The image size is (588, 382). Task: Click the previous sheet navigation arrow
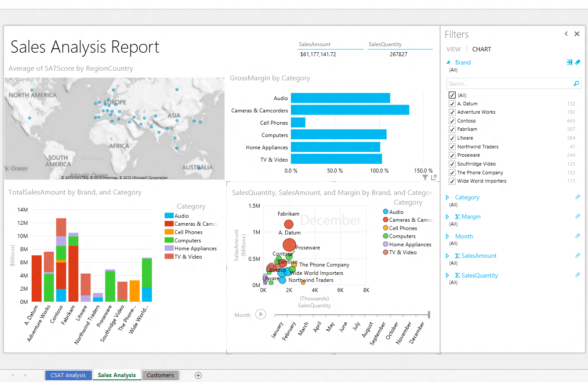pos(13,375)
